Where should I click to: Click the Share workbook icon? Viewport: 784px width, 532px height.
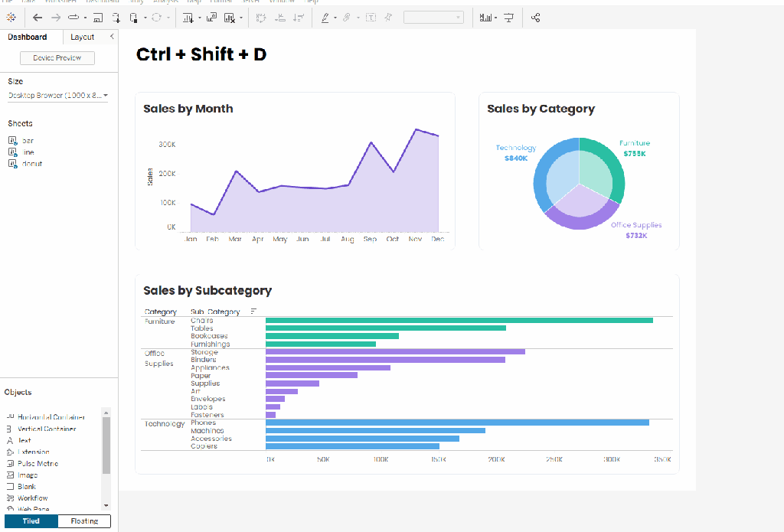pyautogui.click(x=535, y=18)
